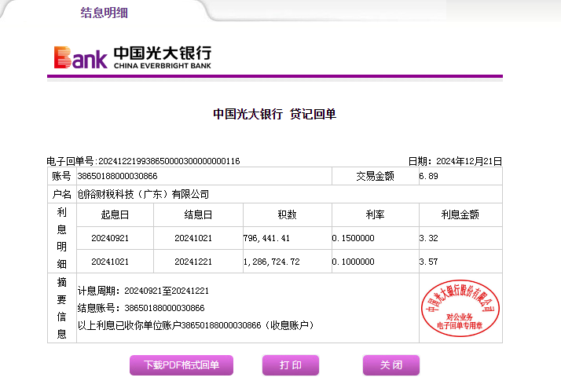Select the 计息周期 line in summary
561x392 pixels.
point(143,291)
